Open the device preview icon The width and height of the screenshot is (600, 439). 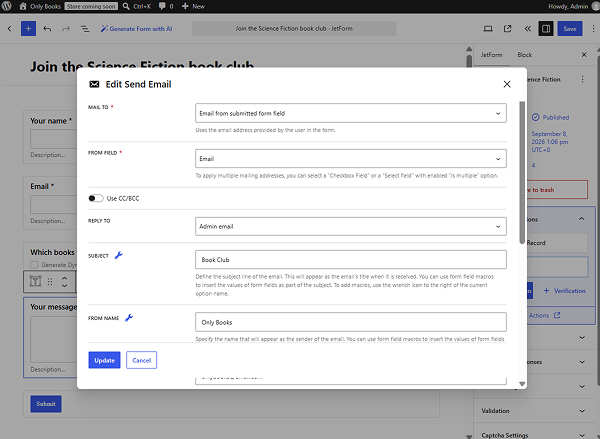coord(488,29)
